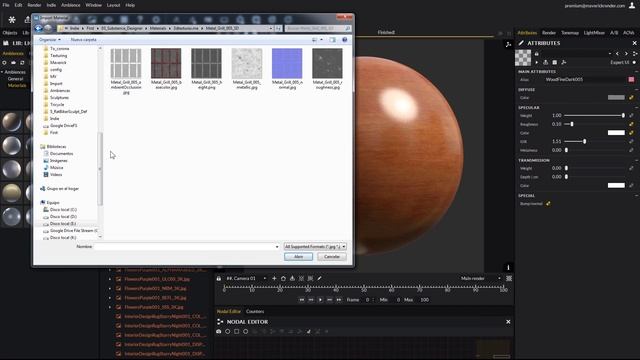Open the Texturing folder in the dialog tree
Screen dimensions: 640x360
pos(58,56)
